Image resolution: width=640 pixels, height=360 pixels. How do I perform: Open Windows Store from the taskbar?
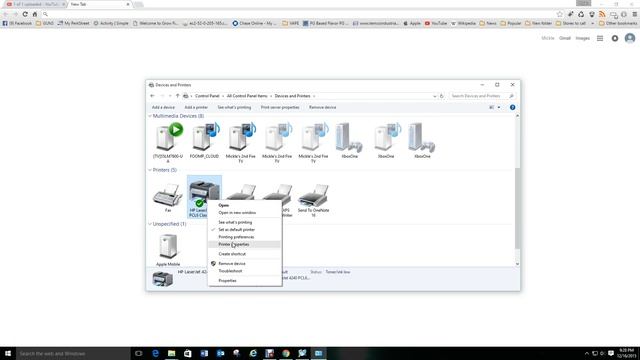(188, 353)
